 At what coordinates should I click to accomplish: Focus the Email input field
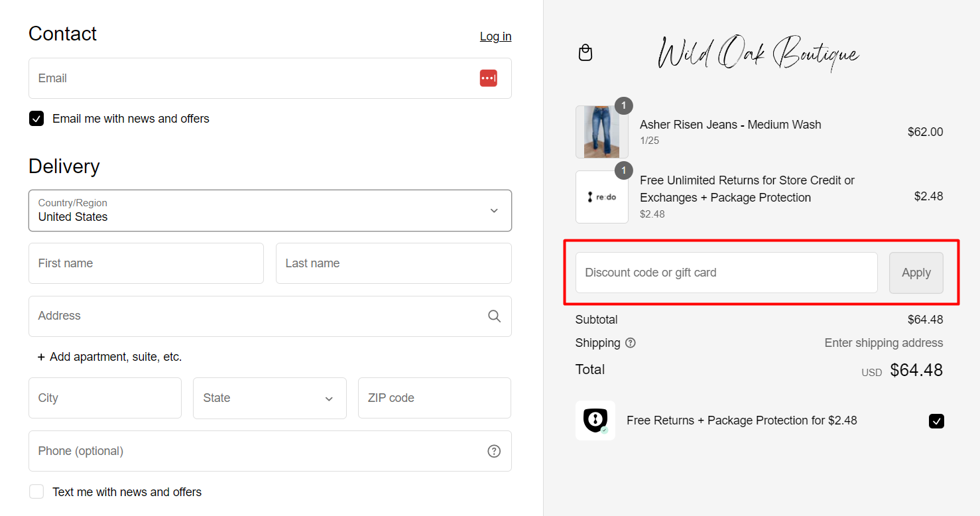pos(270,78)
